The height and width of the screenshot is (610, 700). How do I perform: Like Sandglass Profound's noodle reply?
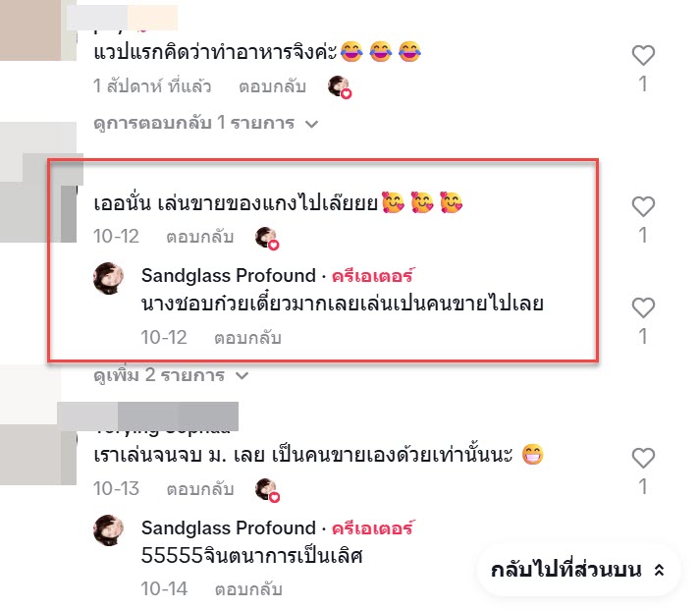tap(643, 307)
